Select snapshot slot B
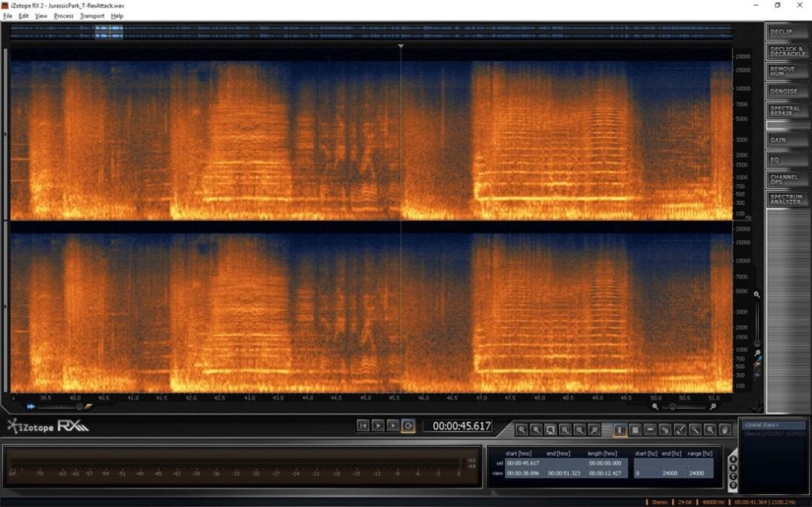812x507 pixels. click(x=732, y=468)
